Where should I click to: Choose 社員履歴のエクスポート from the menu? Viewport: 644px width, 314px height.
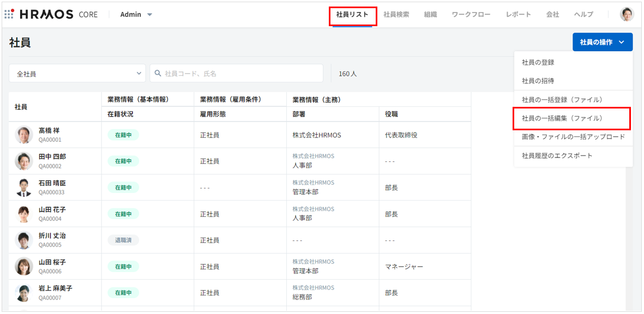[x=557, y=156]
